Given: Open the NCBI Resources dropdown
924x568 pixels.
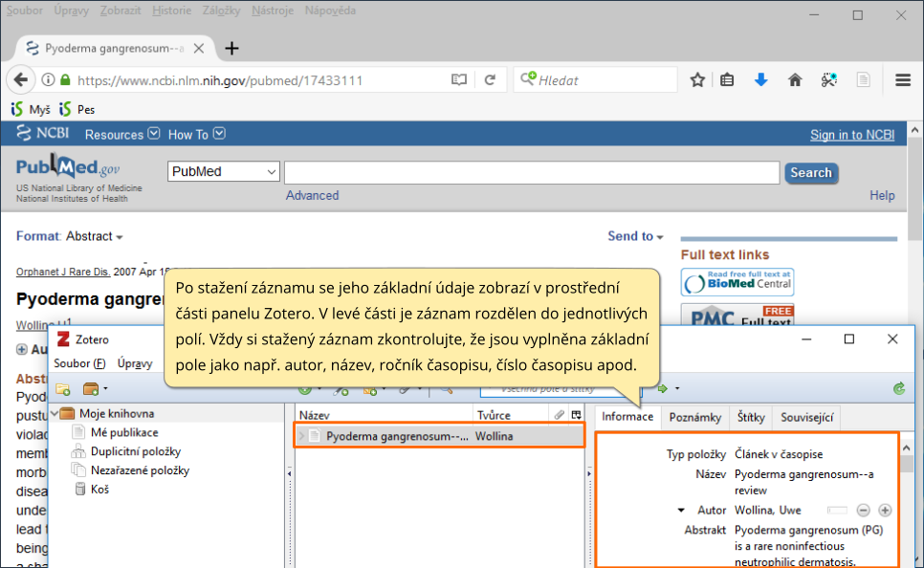Looking at the screenshot, I should (x=122, y=134).
